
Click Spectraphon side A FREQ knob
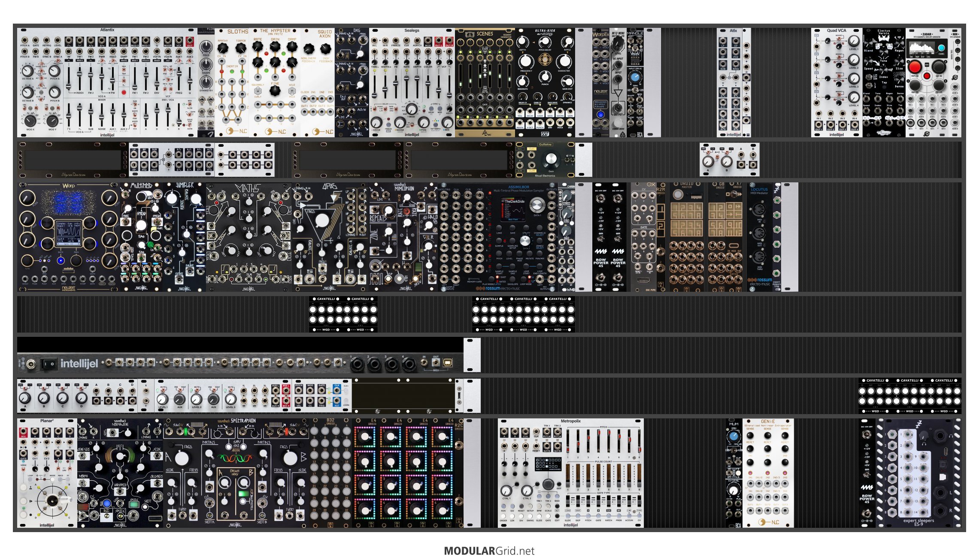[x=182, y=458]
